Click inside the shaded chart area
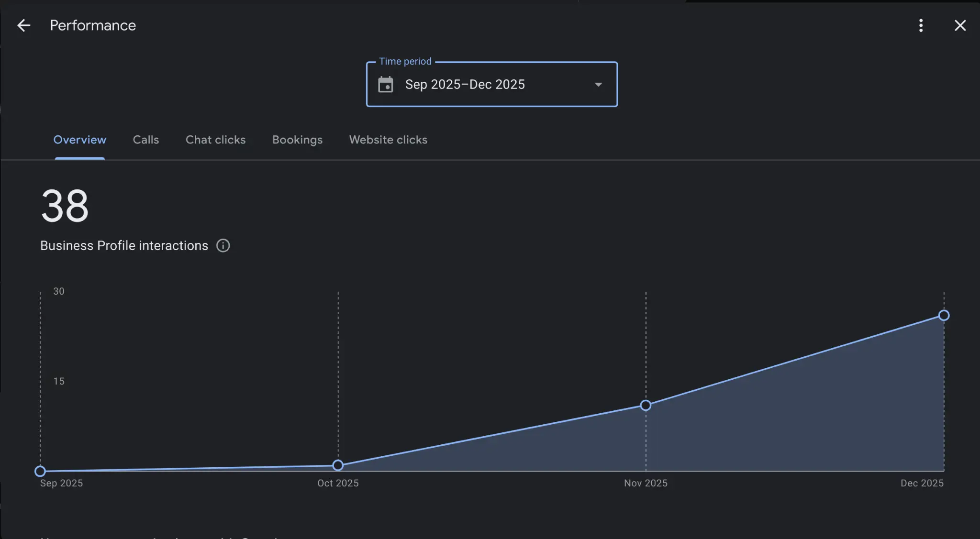This screenshot has height=539, width=980. pyautogui.click(x=766, y=430)
